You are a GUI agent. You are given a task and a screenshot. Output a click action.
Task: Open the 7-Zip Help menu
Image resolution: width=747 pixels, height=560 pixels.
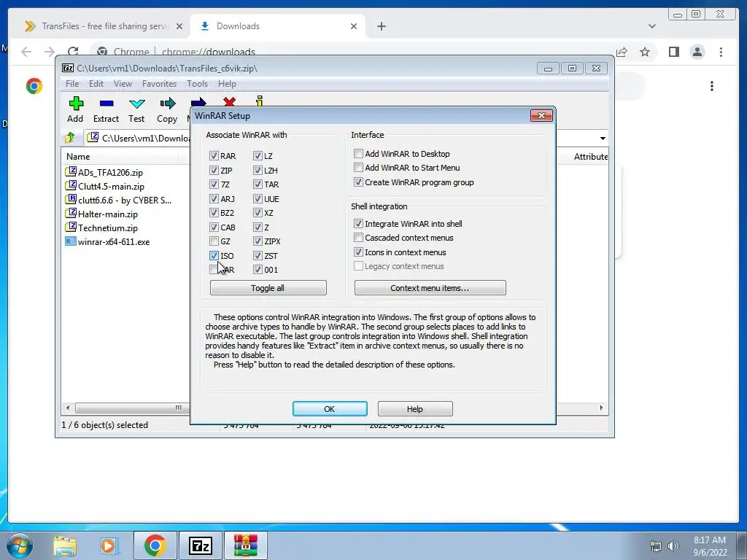click(x=228, y=84)
